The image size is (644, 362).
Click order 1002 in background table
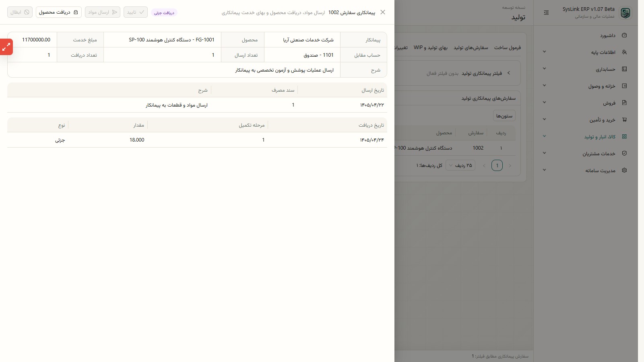coord(478,148)
